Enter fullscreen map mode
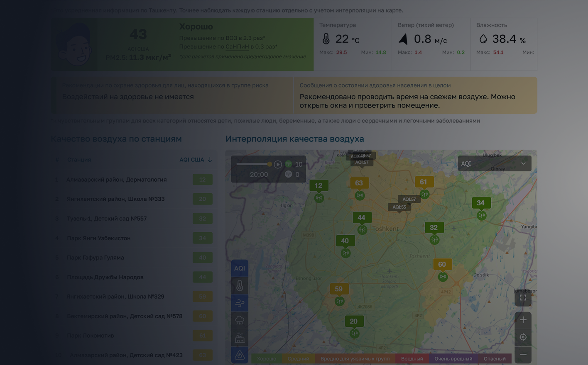 [x=523, y=298]
